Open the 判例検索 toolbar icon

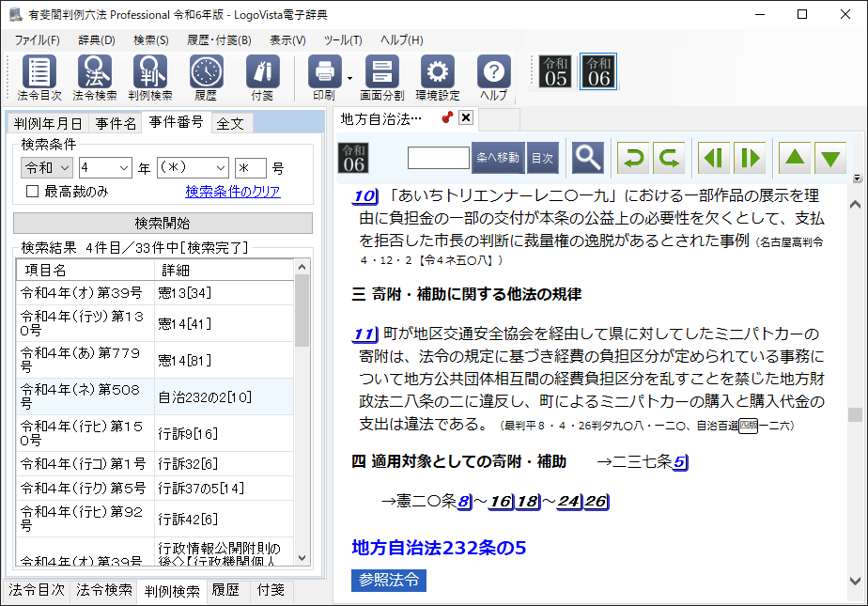(x=150, y=73)
